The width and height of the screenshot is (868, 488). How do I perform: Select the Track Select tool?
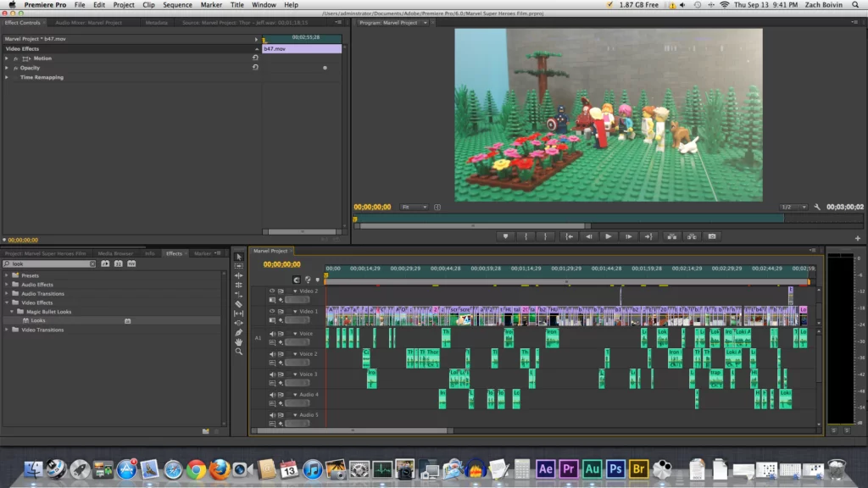(x=238, y=266)
